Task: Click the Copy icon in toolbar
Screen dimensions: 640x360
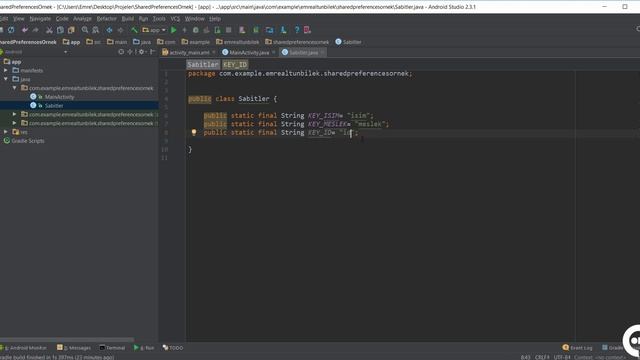Action: pyautogui.click(x=60, y=30)
